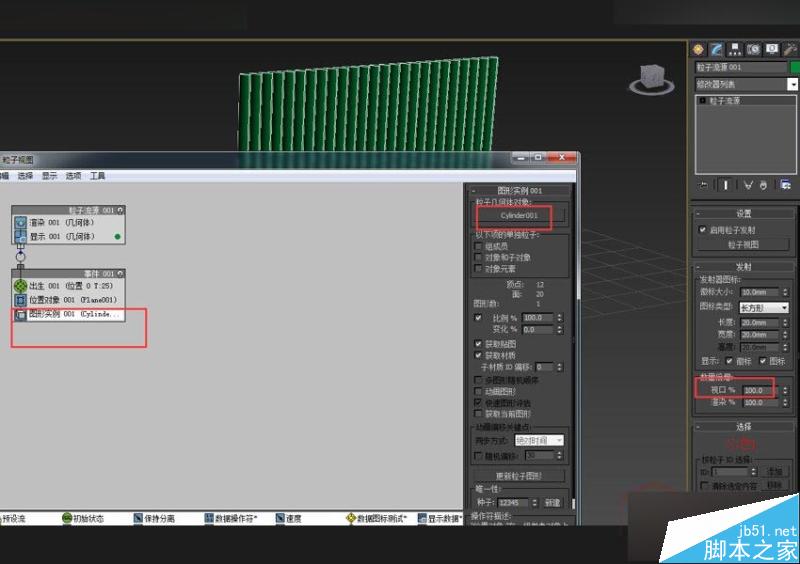Select 位置对象 001 operator icon
Image resolution: width=800 pixels, height=564 pixels.
tap(20, 300)
